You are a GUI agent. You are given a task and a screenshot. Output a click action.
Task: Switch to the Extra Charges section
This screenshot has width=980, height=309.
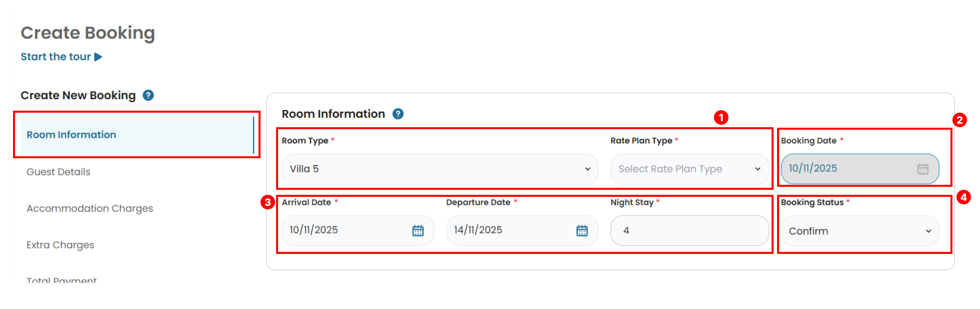pos(60,245)
